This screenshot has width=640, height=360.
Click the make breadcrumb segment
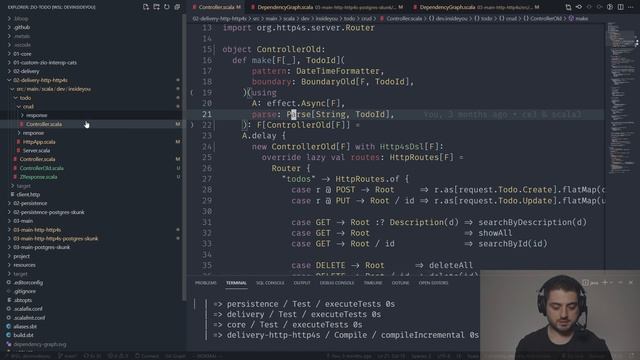pyautogui.click(x=581, y=18)
